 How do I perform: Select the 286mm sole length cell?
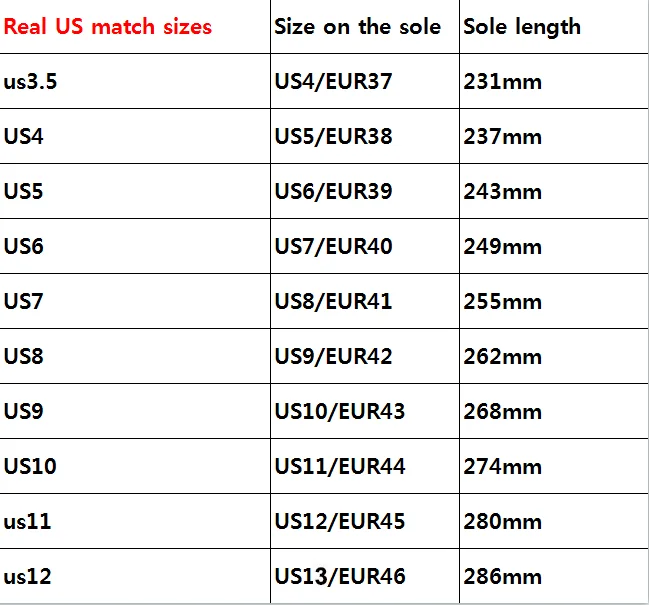[502, 577]
